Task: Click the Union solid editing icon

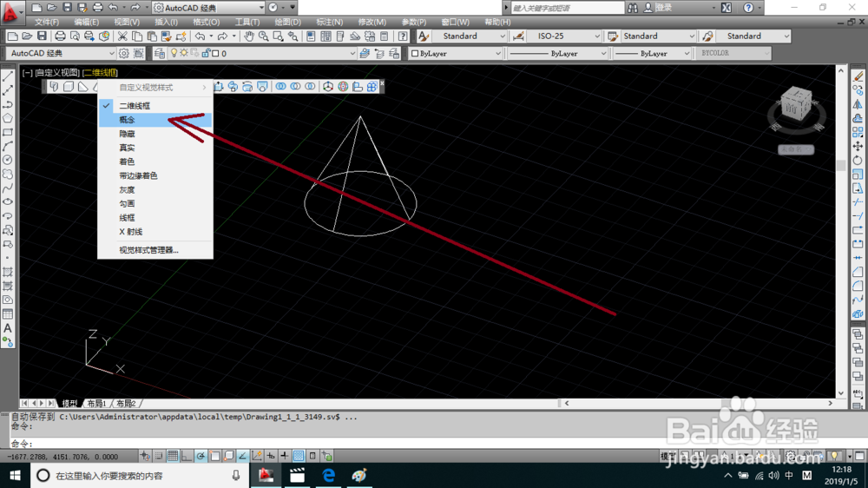Action: [281, 87]
